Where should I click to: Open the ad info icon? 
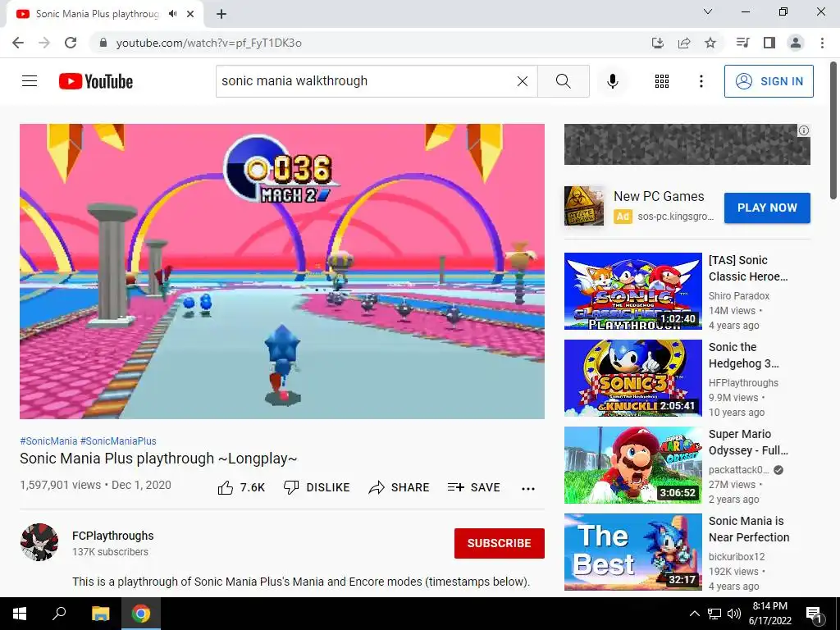(804, 130)
